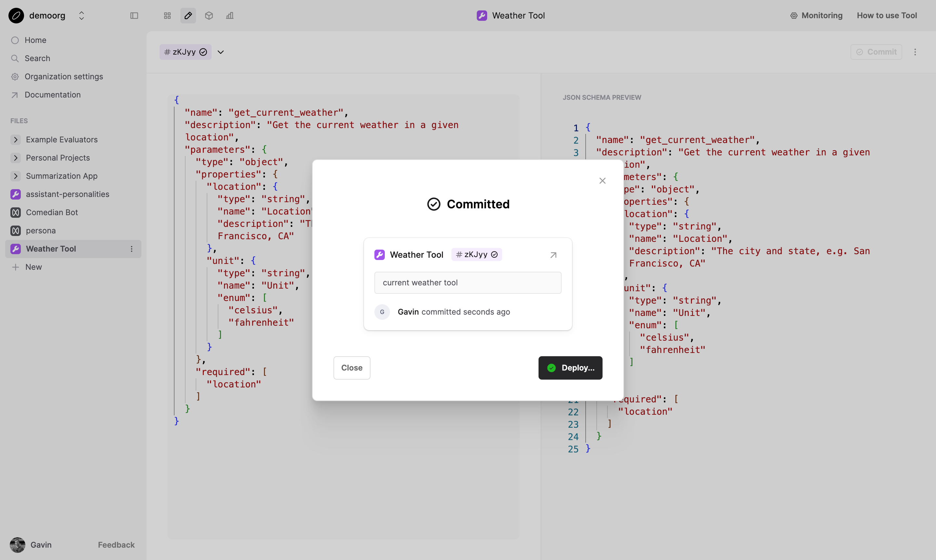Screen dimensions: 936x560
Task: Click the Close button in dialog
Action: coord(352,368)
